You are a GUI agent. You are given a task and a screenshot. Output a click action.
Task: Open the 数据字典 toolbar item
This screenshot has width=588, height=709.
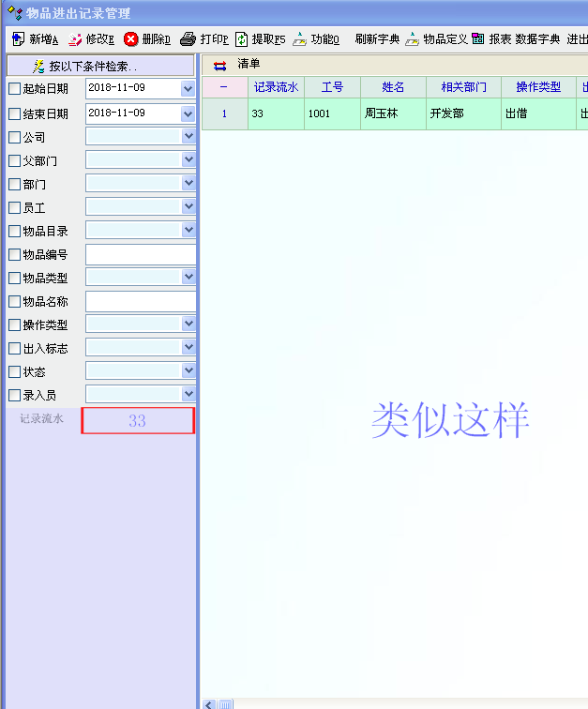click(537, 39)
